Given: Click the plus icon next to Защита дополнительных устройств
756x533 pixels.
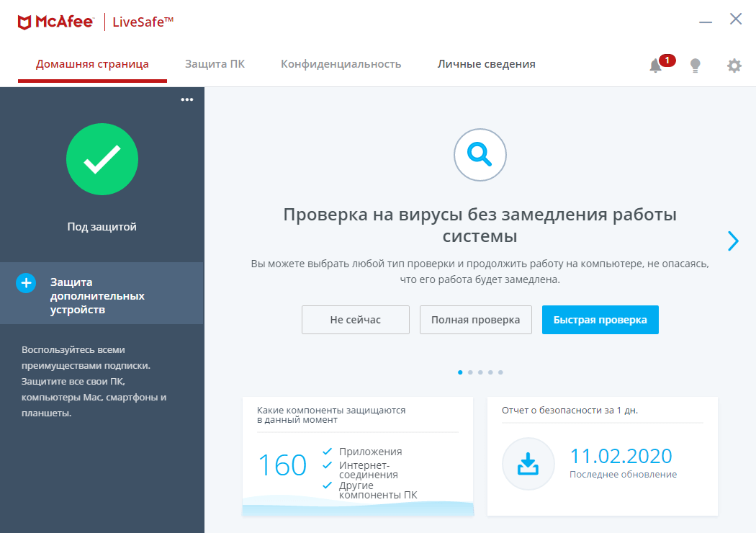Looking at the screenshot, I should click(x=25, y=282).
